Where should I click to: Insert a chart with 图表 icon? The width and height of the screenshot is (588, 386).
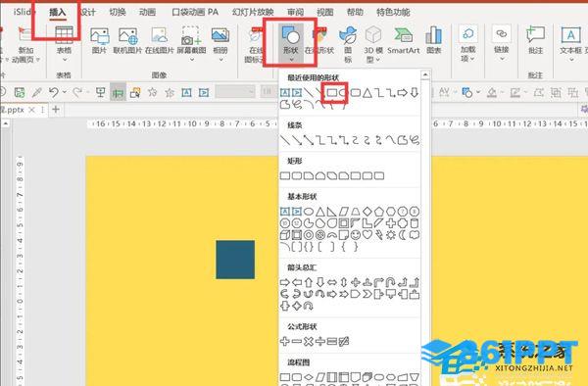tap(433, 40)
